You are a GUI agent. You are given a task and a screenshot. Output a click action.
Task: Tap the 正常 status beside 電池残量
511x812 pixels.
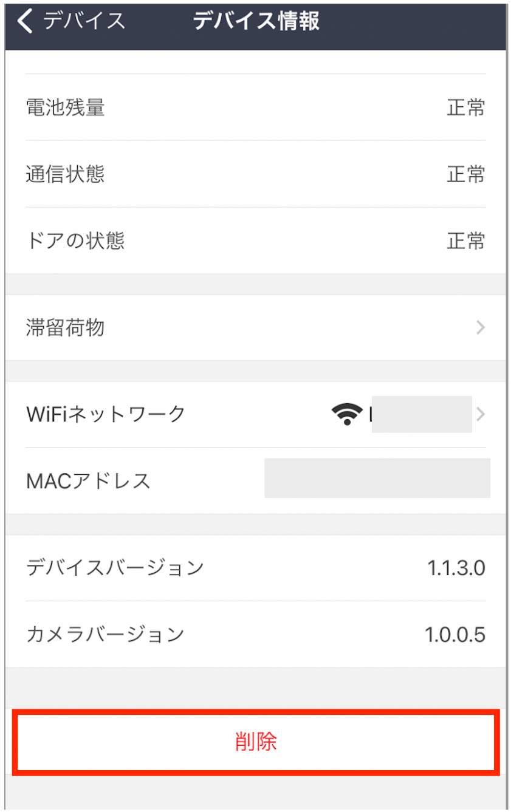(x=466, y=107)
